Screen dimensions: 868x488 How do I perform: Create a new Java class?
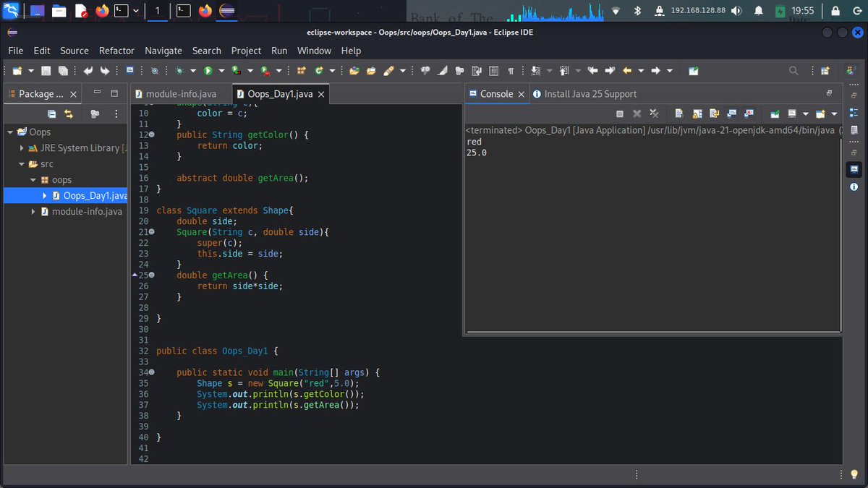click(318, 70)
